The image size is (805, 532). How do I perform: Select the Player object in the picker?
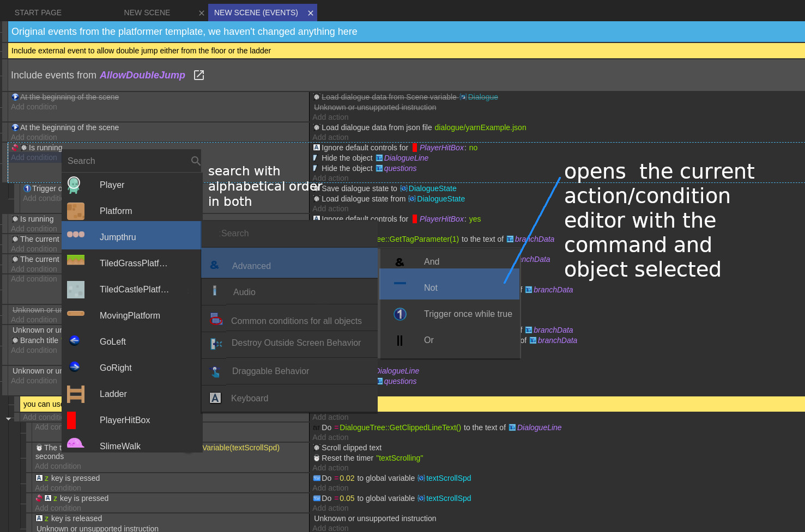(x=112, y=185)
